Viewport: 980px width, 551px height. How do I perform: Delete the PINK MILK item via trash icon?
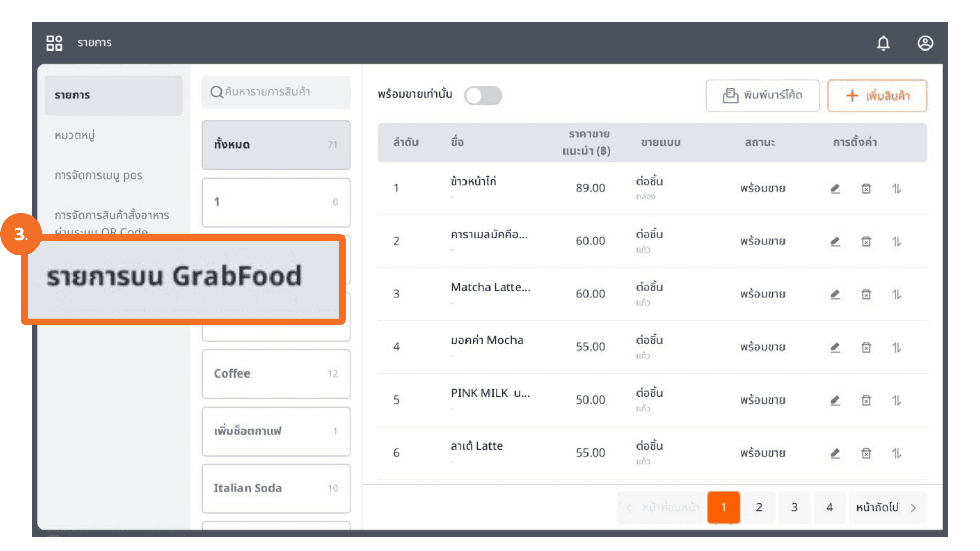[866, 400]
